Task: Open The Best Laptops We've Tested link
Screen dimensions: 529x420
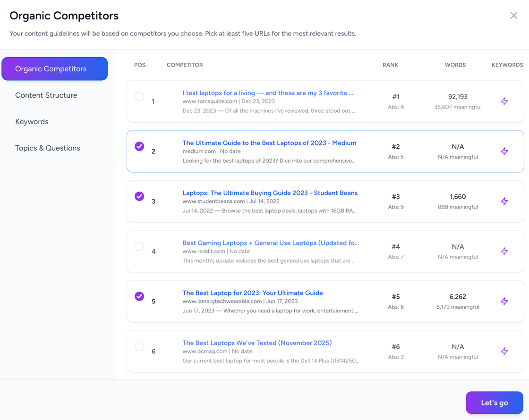Action: pos(257,343)
